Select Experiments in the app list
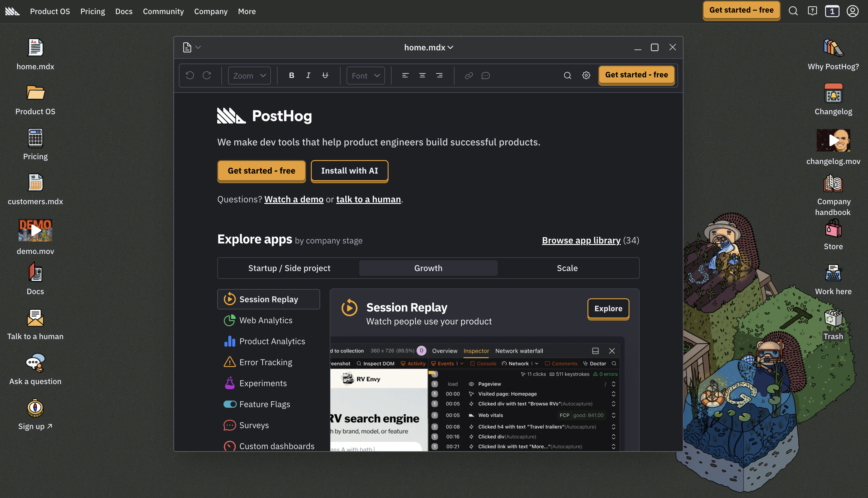868x498 pixels. click(x=268, y=383)
